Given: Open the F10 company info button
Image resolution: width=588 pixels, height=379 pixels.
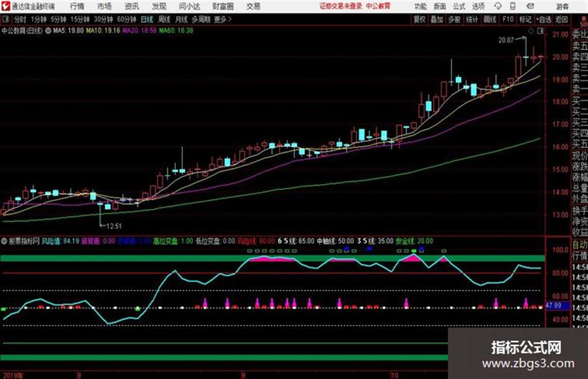Looking at the screenshot, I should point(508,19).
